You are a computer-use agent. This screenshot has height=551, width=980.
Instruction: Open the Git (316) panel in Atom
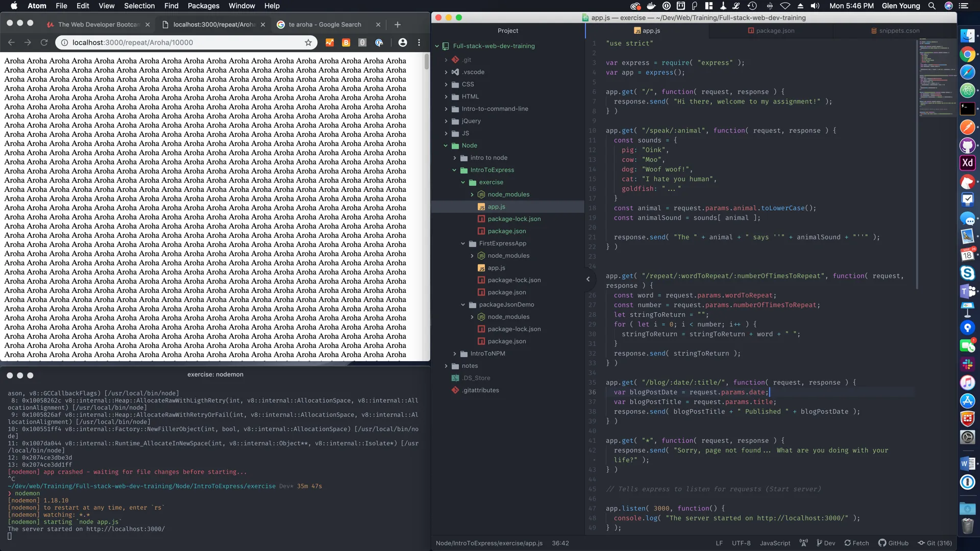pyautogui.click(x=936, y=543)
